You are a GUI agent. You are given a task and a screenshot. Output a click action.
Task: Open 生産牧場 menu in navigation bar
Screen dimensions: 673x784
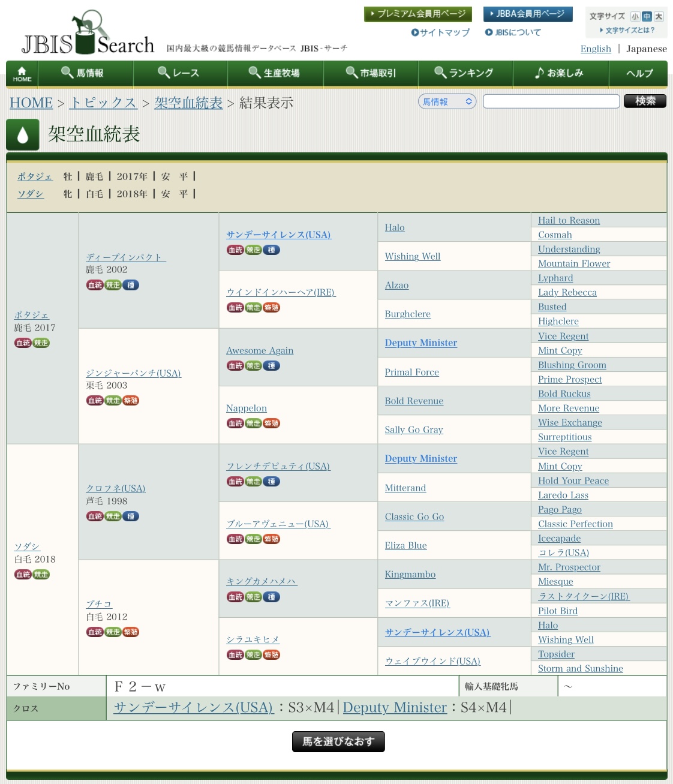[x=276, y=73]
